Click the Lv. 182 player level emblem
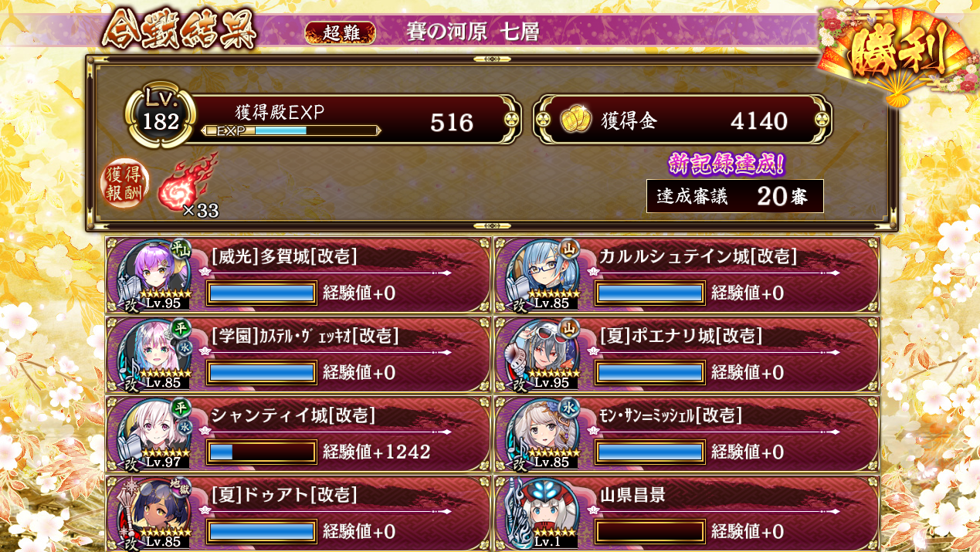This screenshot has width=980, height=552. coord(161,116)
